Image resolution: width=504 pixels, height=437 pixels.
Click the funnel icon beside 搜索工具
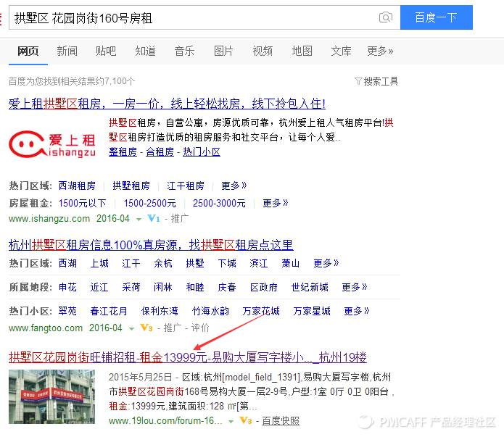point(358,81)
